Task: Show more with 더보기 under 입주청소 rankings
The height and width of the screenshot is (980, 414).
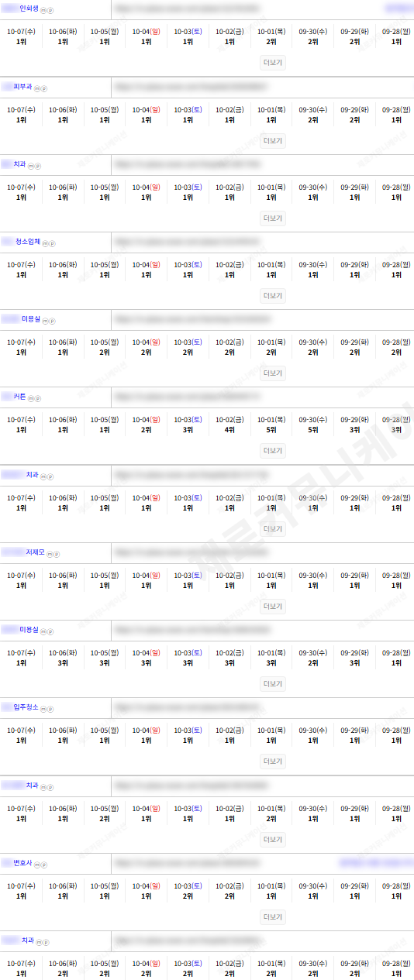Action: [273, 761]
